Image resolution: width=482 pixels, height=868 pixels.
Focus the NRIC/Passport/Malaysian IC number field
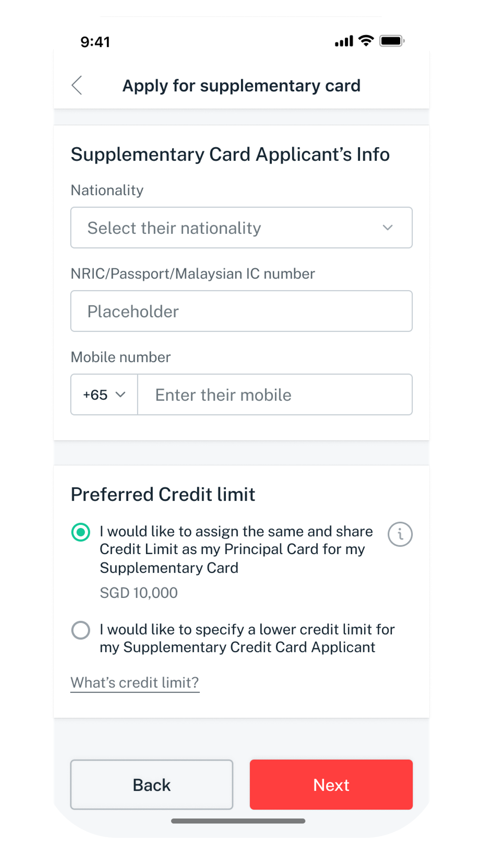click(241, 311)
